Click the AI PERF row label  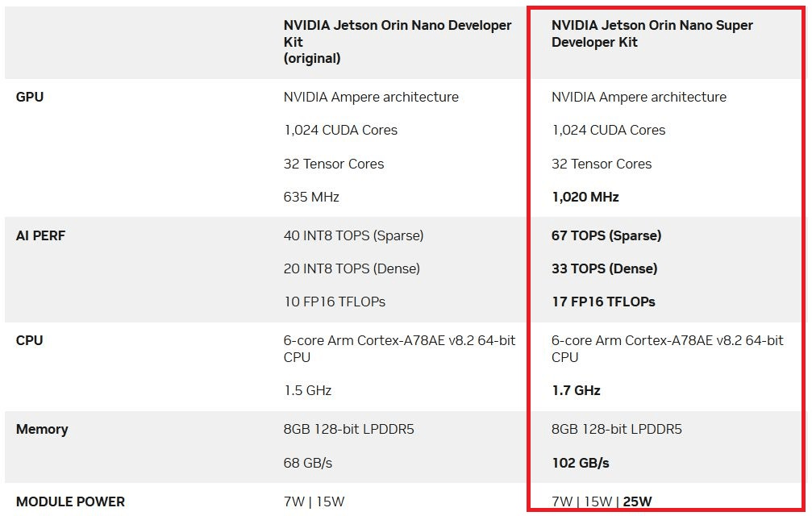pyautogui.click(x=40, y=235)
